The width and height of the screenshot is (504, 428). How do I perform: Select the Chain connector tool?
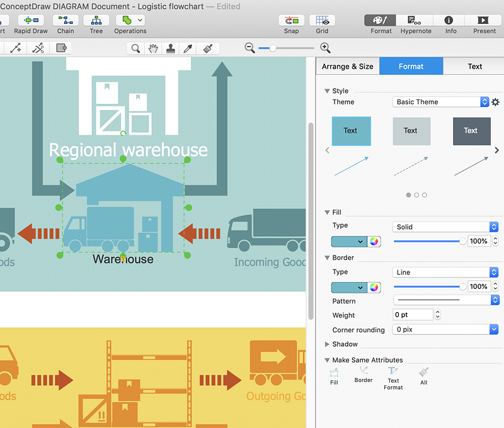pyautogui.click(x=66, y=21)
